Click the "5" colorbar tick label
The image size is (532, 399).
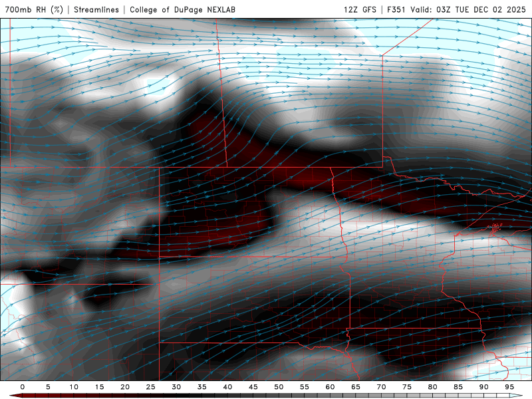48,387
